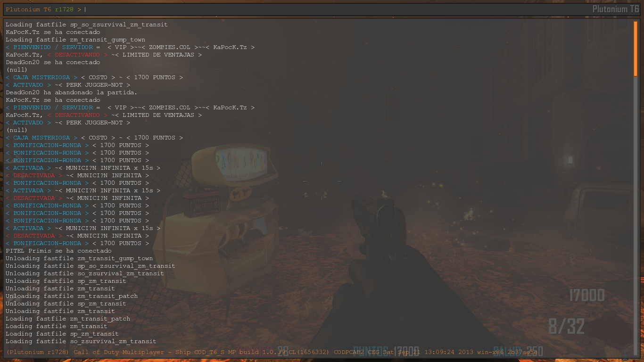The height and width of the screenshot is (362, 644).
Task: Click the last 'Loading fastfile so_zsurvival_zm_transit' line
Action: (x=81, y=341)
